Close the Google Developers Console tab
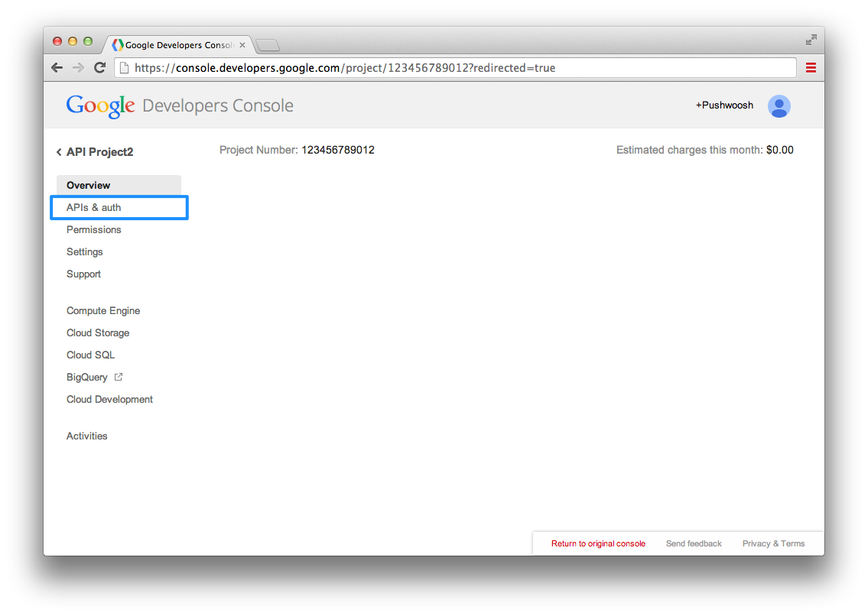This screenshot has width=868, height=616. [x=242, y=45]
